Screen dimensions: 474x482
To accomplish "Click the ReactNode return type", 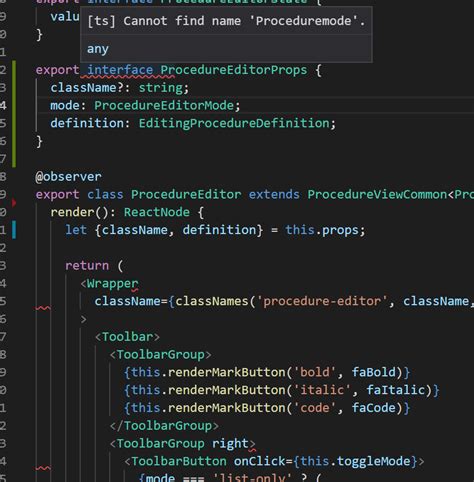I will [157, 212].
